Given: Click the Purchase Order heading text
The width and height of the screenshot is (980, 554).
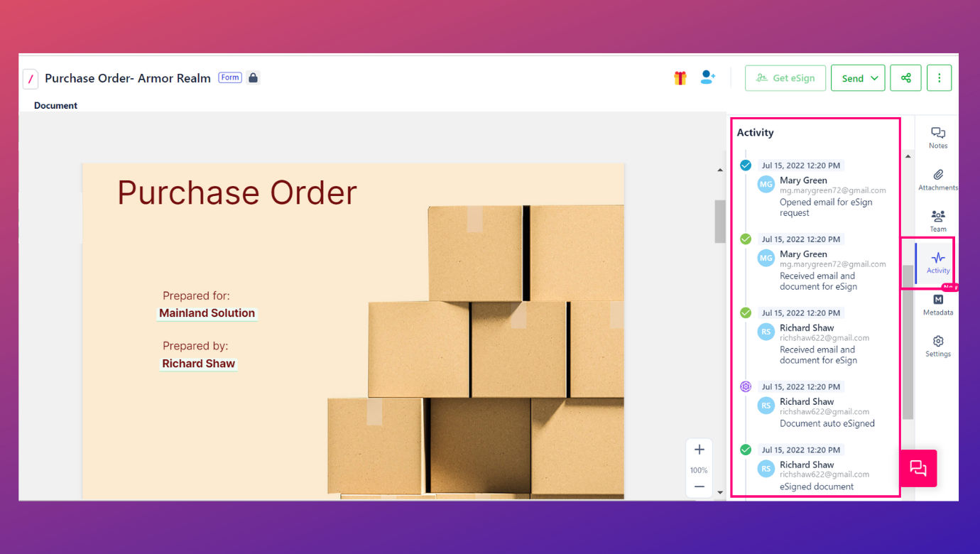Looking at the screenshot, I should click(237, 192).
